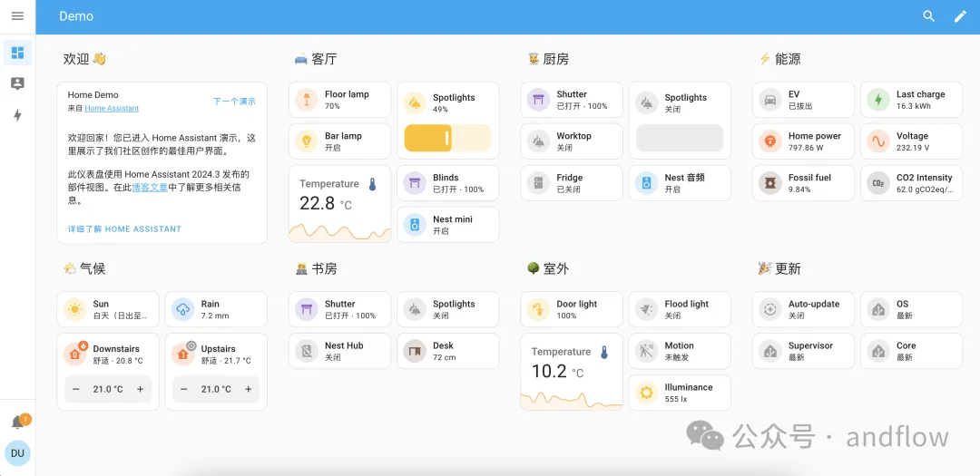Click the Fossil fuel icon
Screen dimensions: 980x476
pyautogui.click(x=770, y=183)
